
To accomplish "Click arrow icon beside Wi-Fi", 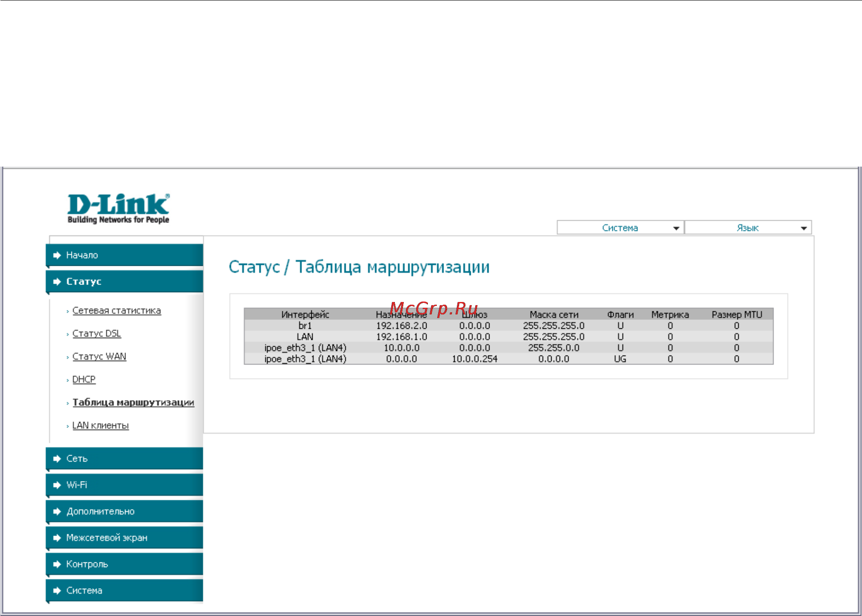I will pos(57,485).
